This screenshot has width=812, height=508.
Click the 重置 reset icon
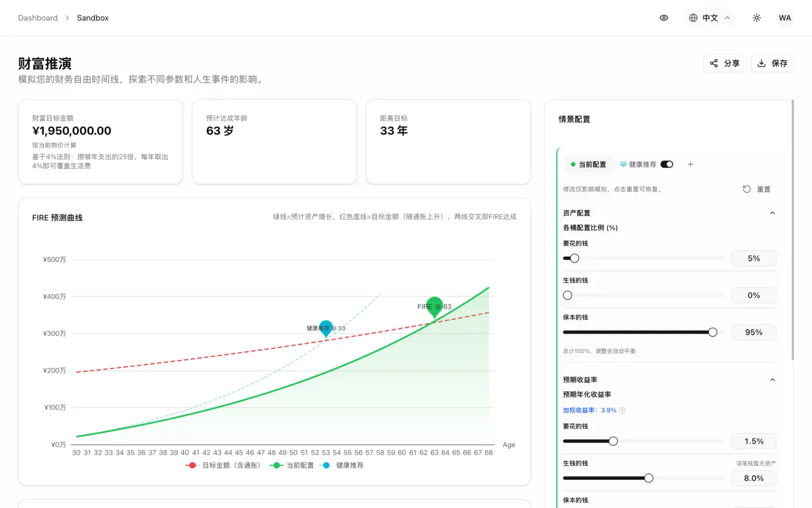[747, 189]
